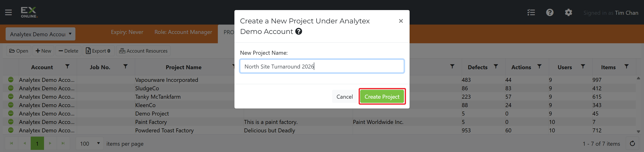644x152 pixels.
Task: Click the EX Online logo
Action: (x=29, y=12)
